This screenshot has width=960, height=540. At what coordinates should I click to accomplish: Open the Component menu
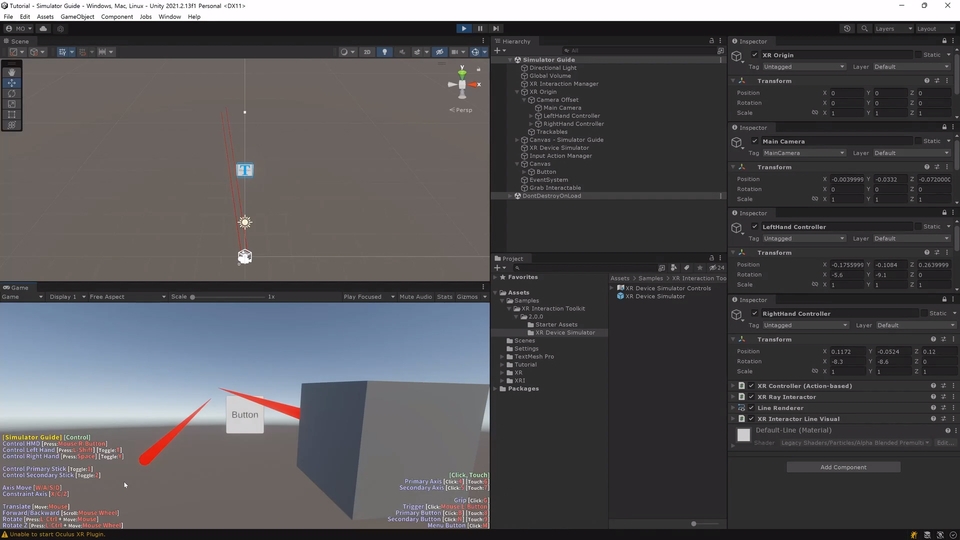[x=116, y=17]
